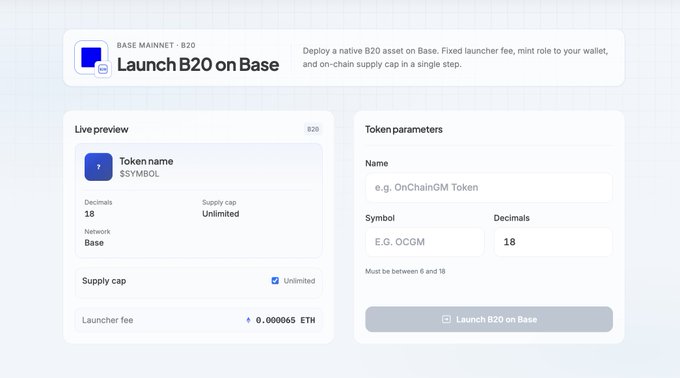Viewport: 680px width, 378px height.
Task: Click the '18' decimals value in preview
Action: (89, 214)
